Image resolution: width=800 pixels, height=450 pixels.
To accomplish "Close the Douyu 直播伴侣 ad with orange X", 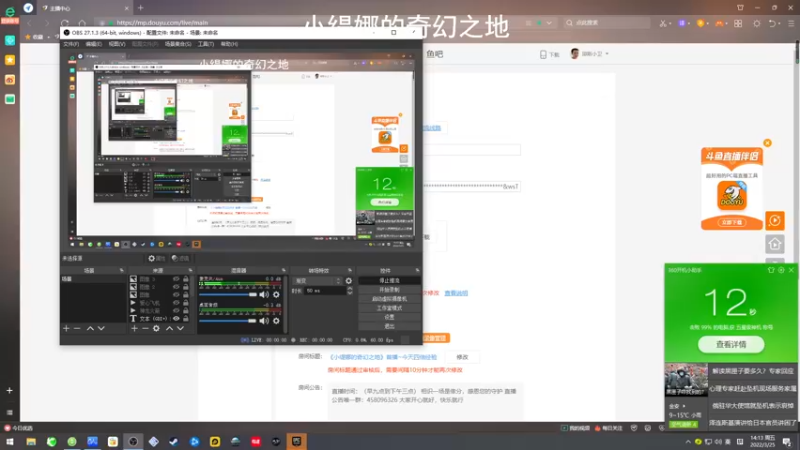I will tap(767, 143).
